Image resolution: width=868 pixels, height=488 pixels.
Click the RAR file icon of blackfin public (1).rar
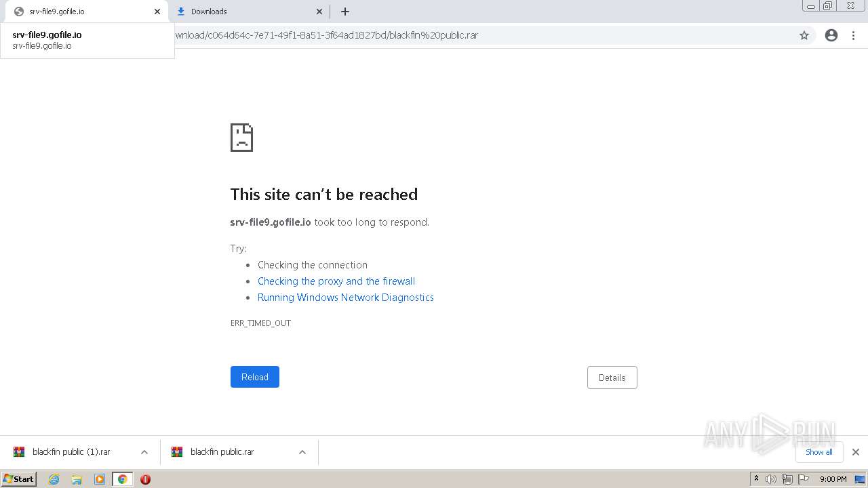coord(19,452)
